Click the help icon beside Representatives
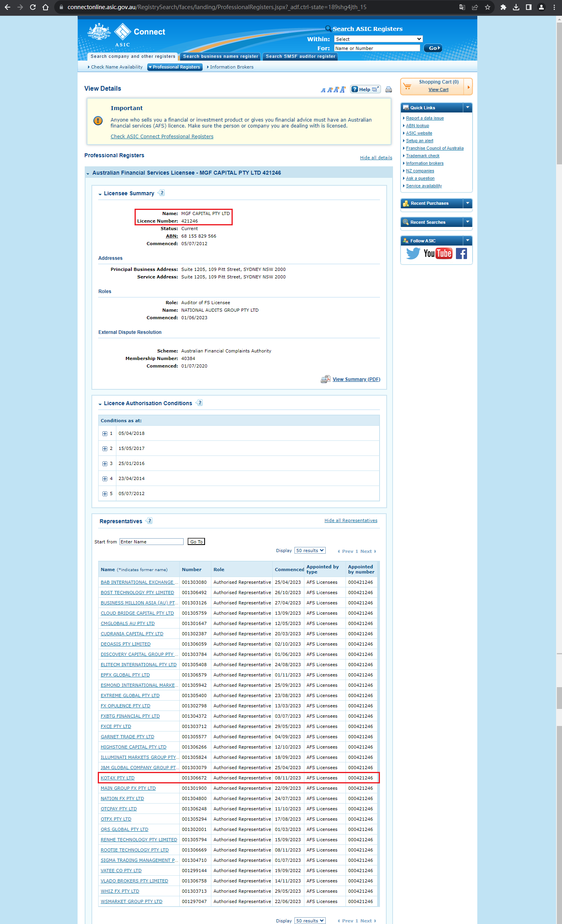The width and height of the screenshot is (562, 924). [x=149, y=521]
